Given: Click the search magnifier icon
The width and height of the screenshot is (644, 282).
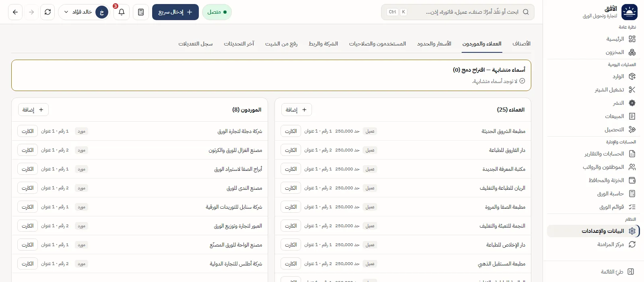Looking at the screenshot, I should [526, 12].
